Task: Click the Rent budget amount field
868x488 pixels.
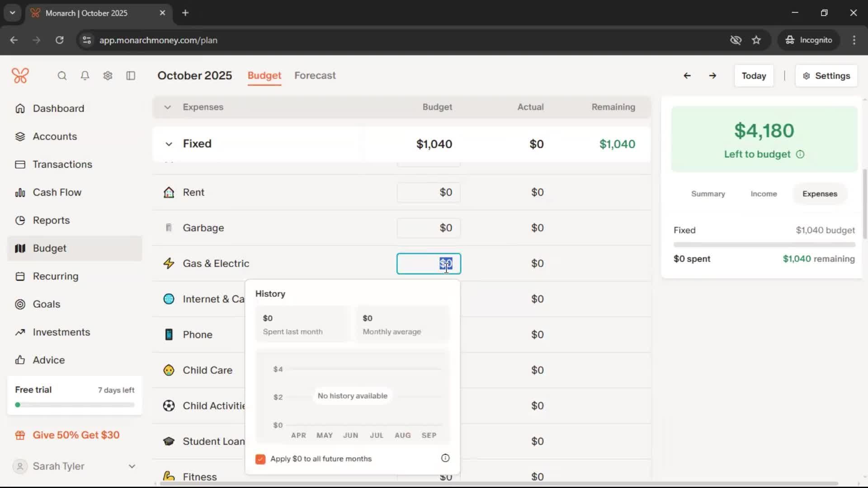Action: 429,192
